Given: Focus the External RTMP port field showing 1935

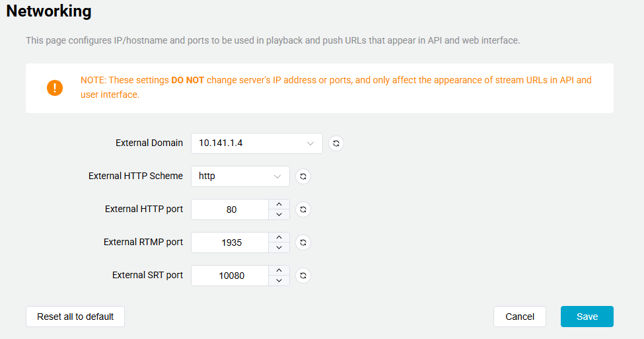Looking at the screenshot, I should pyautogui.click(x=231, y=243).
